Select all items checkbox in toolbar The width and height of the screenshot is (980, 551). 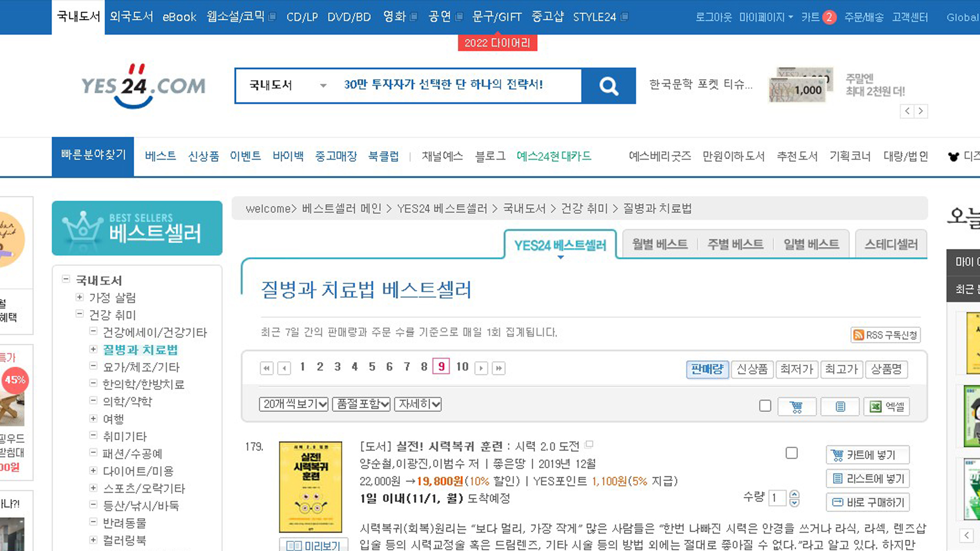coord(765,406)
